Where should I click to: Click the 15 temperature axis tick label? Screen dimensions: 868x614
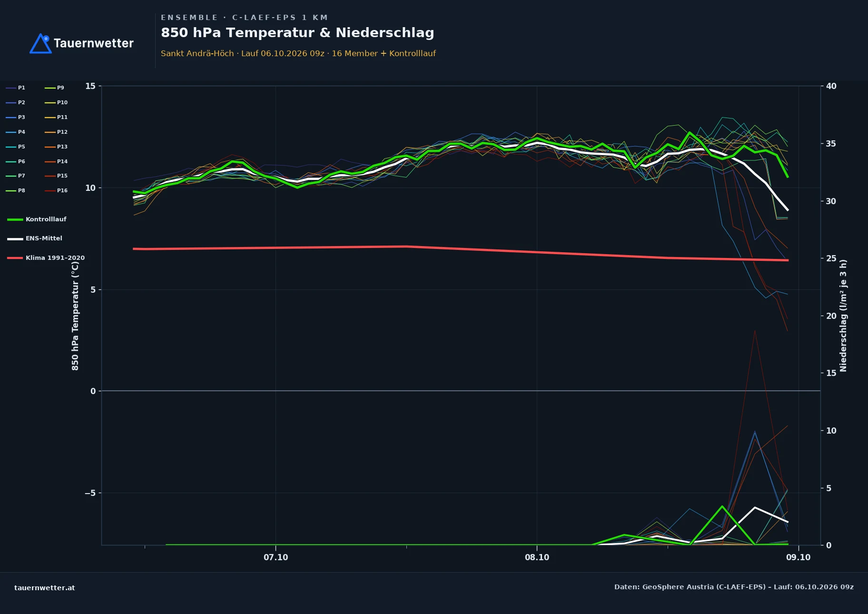[90, 86]
